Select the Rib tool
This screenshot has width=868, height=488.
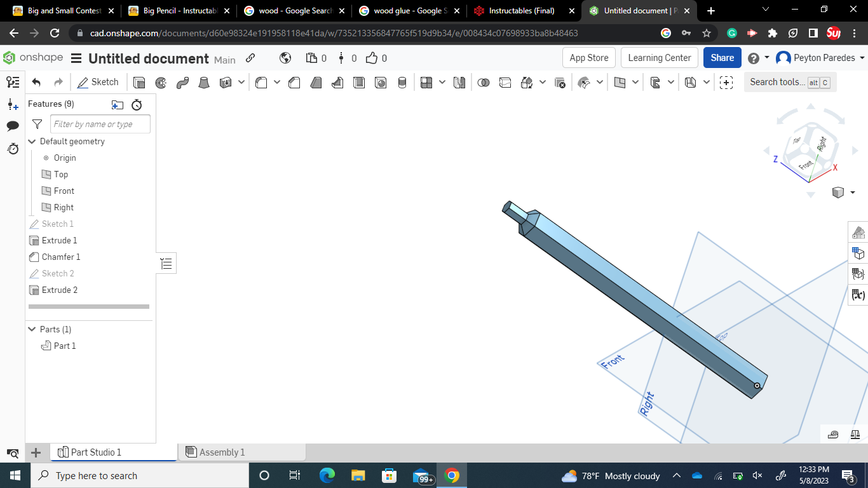pyautogui.click(x=337, y=82)
